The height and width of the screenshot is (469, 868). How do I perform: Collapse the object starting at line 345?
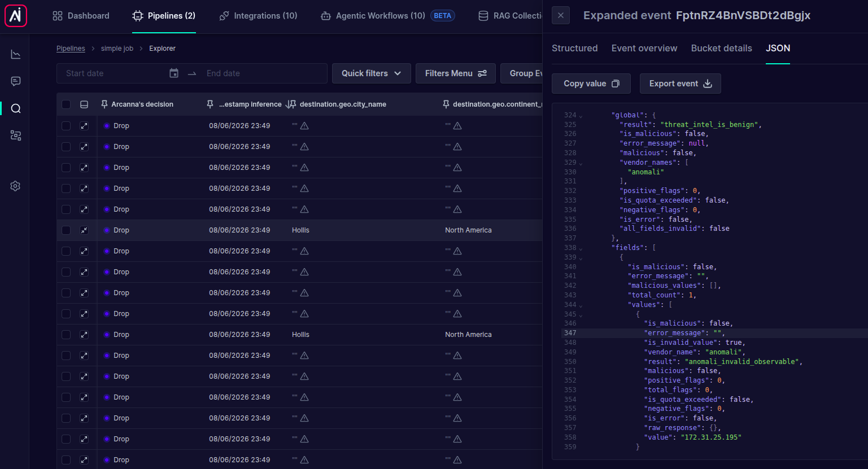pyautogui.click(x=581, y=315)
